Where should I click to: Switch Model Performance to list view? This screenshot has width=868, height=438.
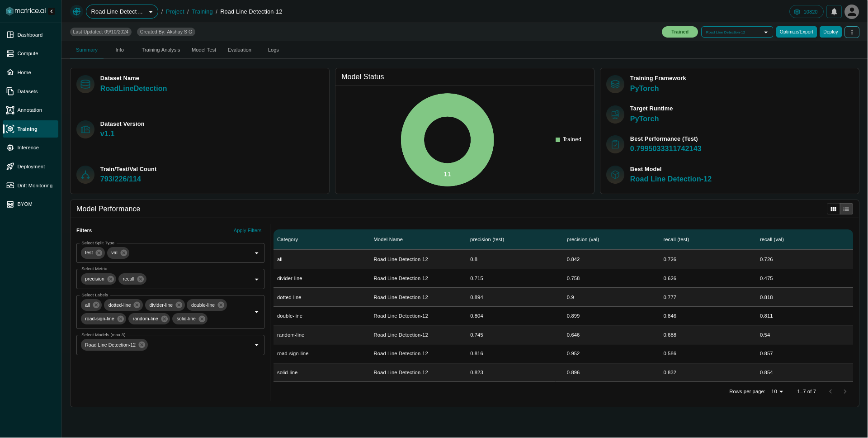(846, 209)
